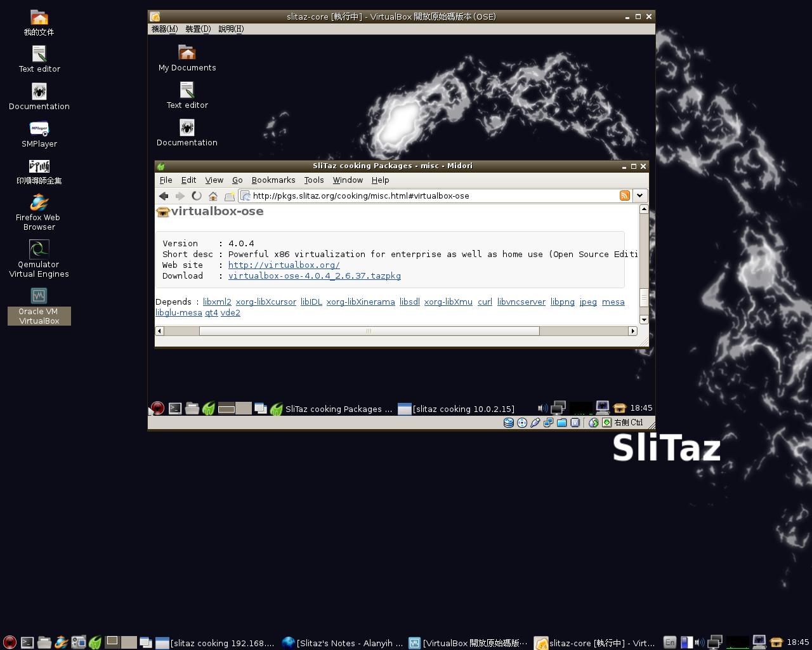The height and width of the screenshot is (650, 812).
Task: Open host desktop Text editor icon
Action: [39, 60]
